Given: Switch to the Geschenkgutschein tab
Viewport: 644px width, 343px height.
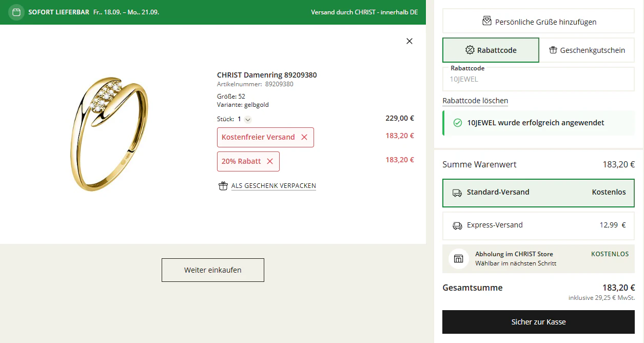Looking at the screenshot, I should coord(587,50).
